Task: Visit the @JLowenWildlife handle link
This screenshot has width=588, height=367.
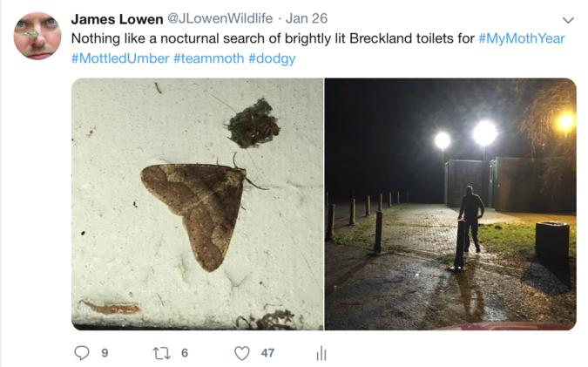Action: 220,18
